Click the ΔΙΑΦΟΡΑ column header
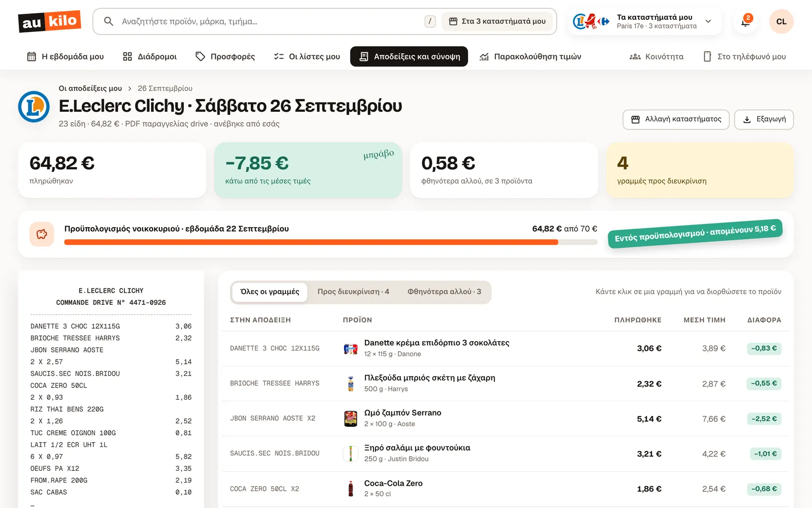 [764, 320]
